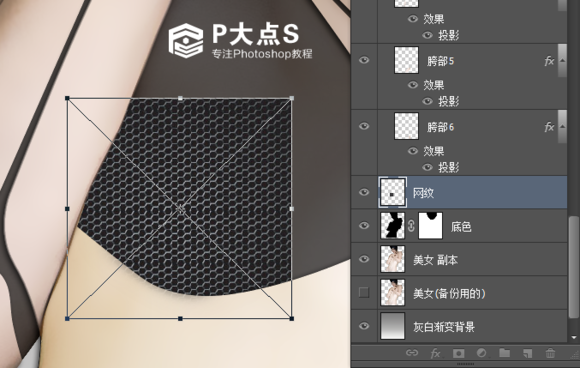Hide the 胯部5 layer via its eye

pos(364,60)
